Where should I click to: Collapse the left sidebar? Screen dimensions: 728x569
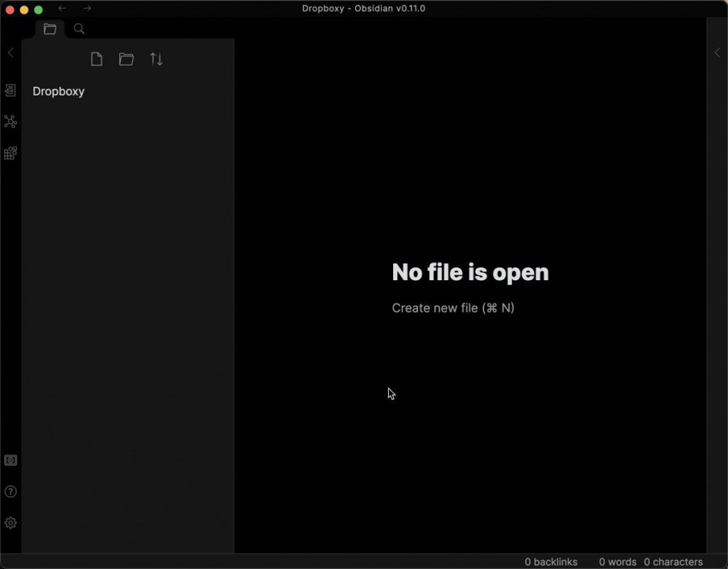click(x=11, y=53)
